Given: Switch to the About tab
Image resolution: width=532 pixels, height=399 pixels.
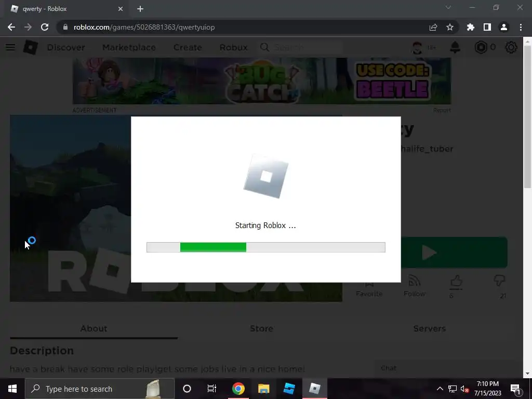Looking at the screenshot, I should click(94, 328).
